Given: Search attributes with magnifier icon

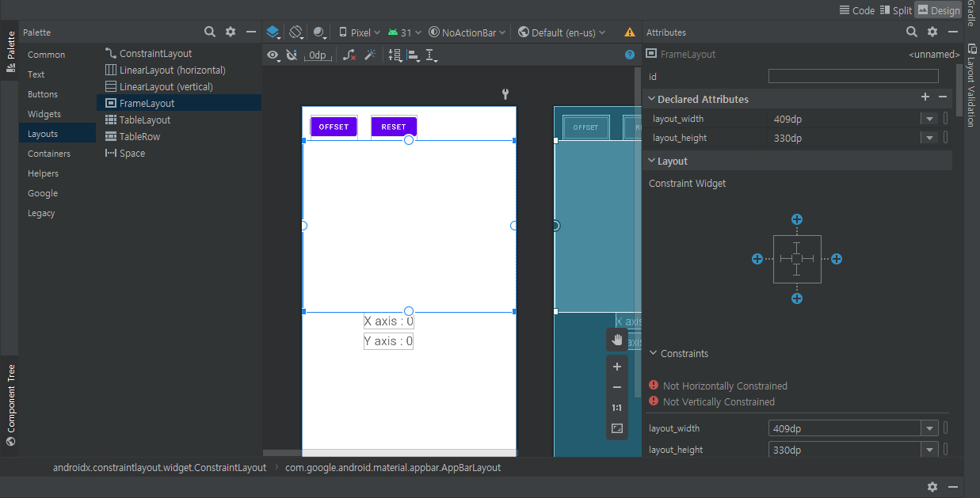Looking at the screenshot, I should [x=912, y=32].
